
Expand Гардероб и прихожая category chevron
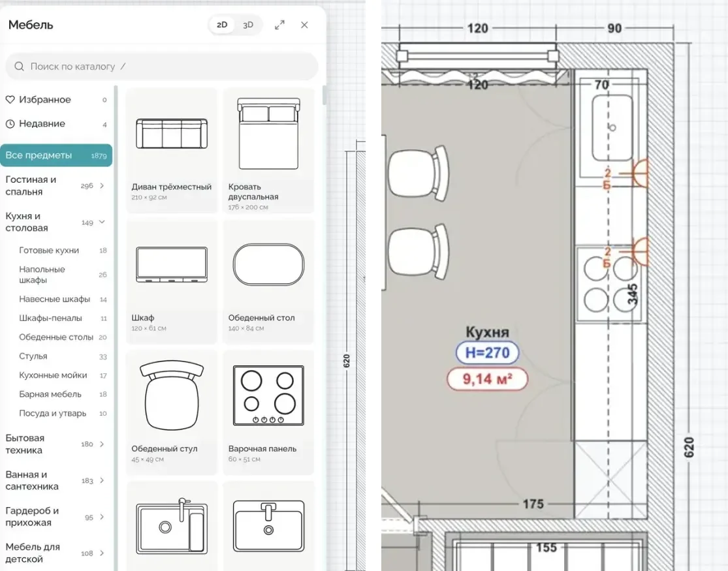102,517
